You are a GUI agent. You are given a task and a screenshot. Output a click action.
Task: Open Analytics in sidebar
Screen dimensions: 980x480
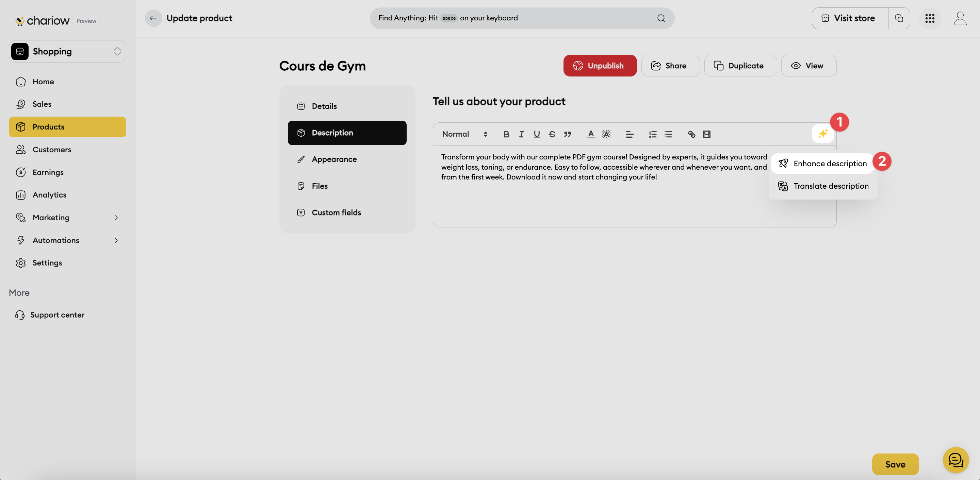(67, 195)
